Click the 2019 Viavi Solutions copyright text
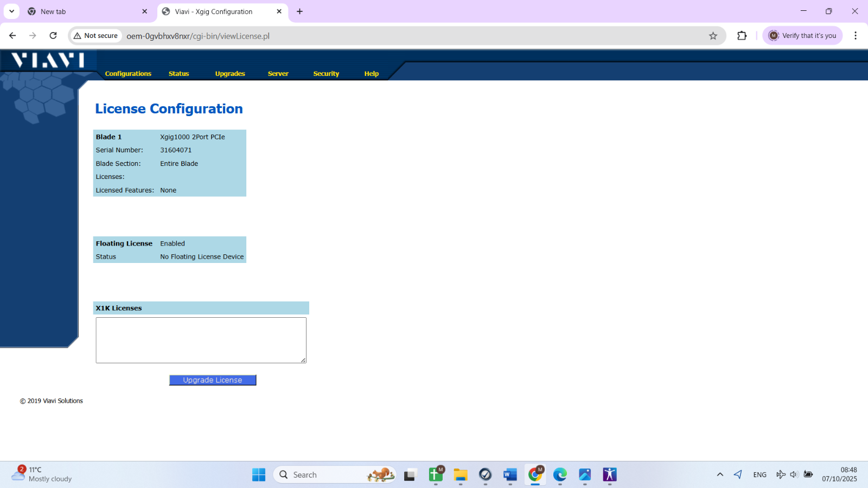The image size is (868, 488). [52, 401]
